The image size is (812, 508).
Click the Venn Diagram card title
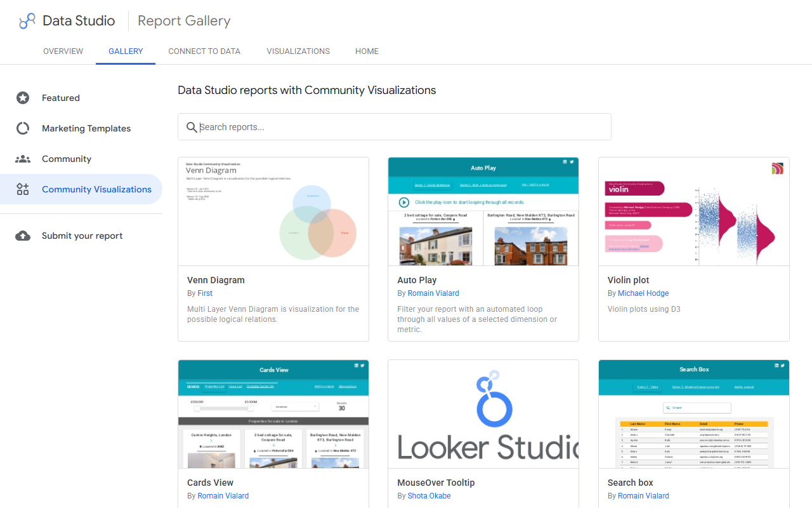pyautogui.click(x=216, y=280)
